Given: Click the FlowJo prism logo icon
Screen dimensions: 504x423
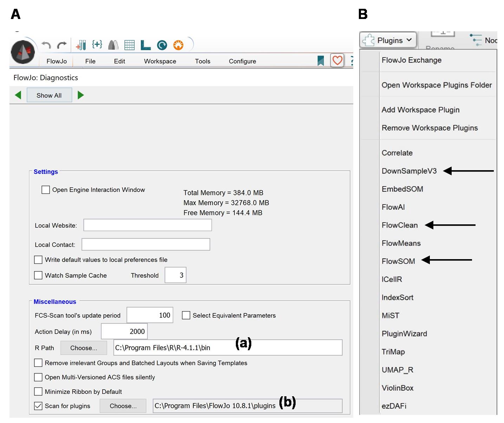Looking at the screenshot, I should tap(23, 52).
